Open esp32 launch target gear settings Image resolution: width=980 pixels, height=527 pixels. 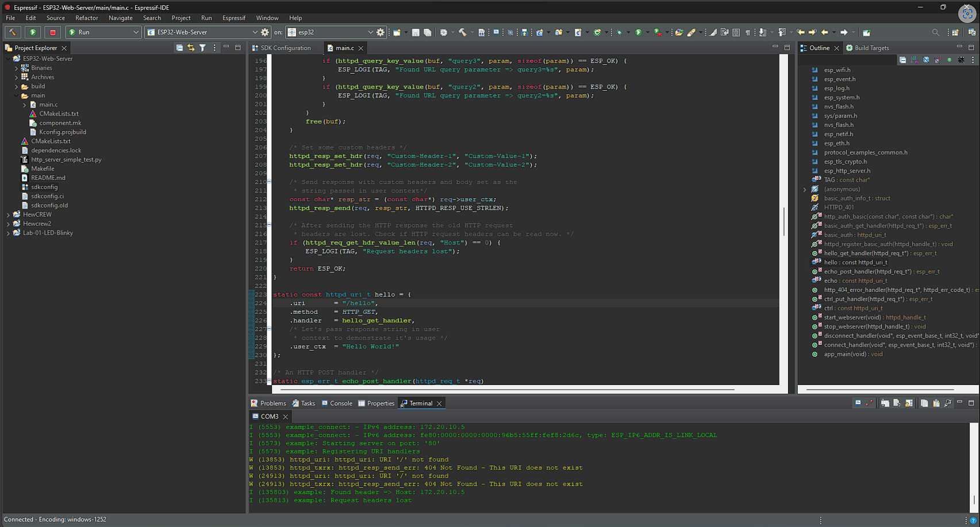tap(381, 32)
